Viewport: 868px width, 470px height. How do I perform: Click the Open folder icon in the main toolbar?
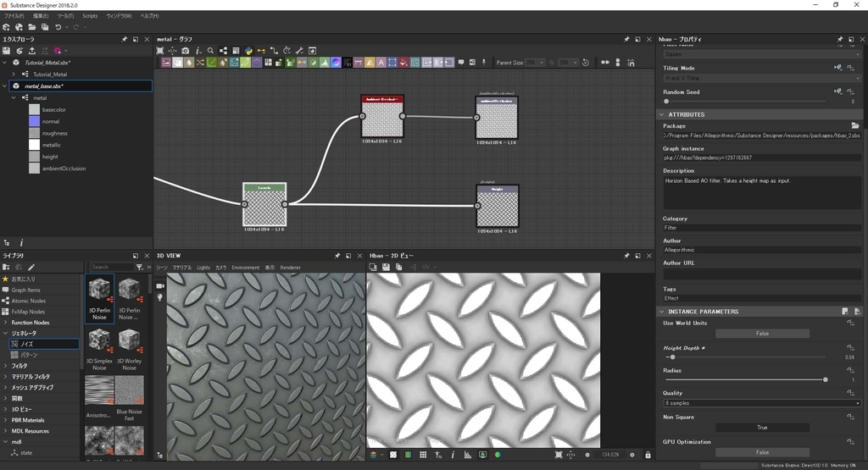pos(32,27)
